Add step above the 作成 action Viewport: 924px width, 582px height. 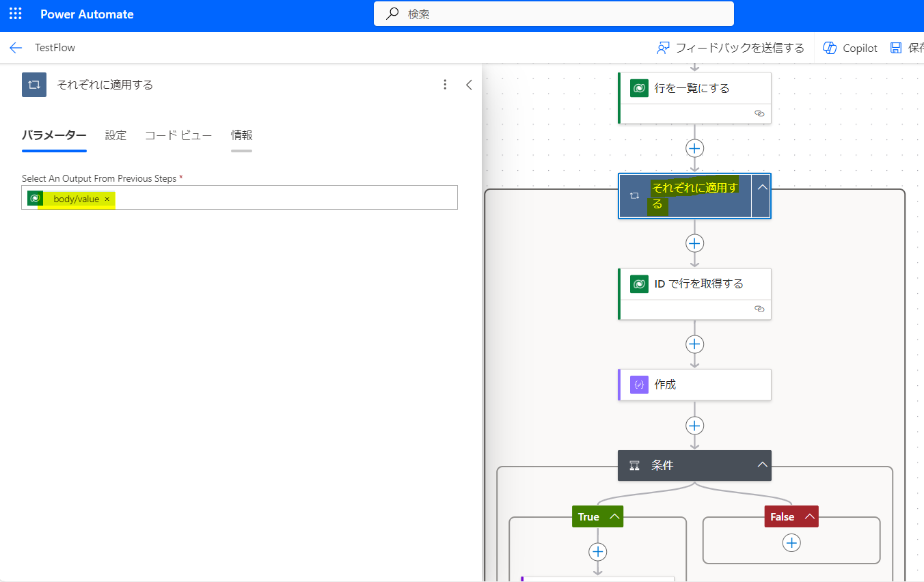[x=694, y=344]
